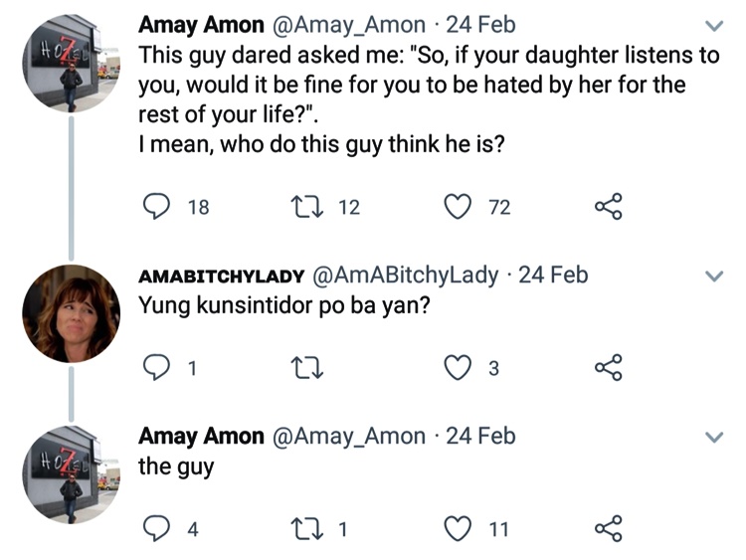Share the first Amay Amon tweet
Image resolution: width=746 pixels, height=560 pixels.
point(607,206)
